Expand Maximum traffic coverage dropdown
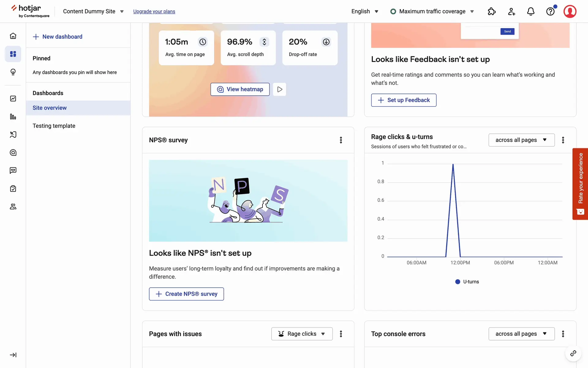Image resolution: width=588 pixels, height=368 pixels. (432, 11)
